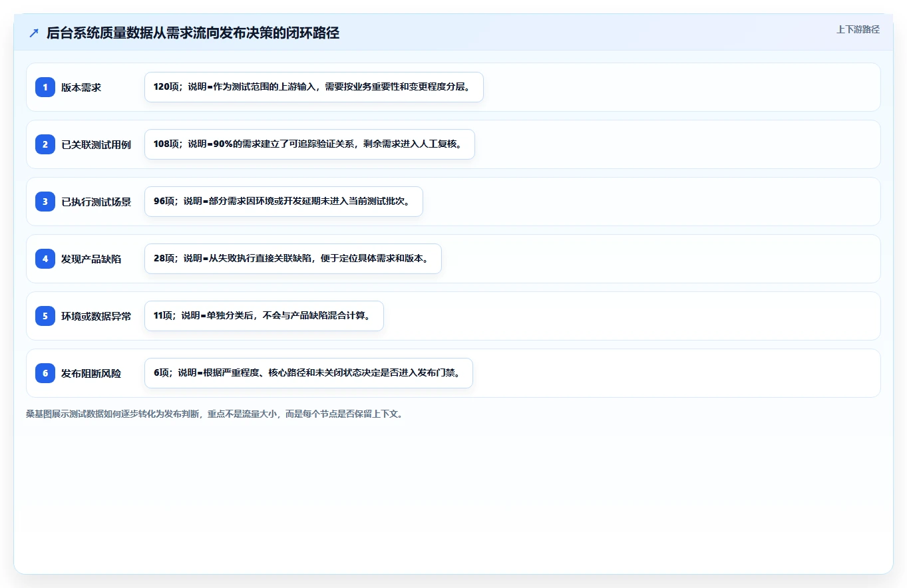The image size is (907, 588).
Task: Select step badge 2 for 已关联测试用例
Action: (x=45, y=144)
